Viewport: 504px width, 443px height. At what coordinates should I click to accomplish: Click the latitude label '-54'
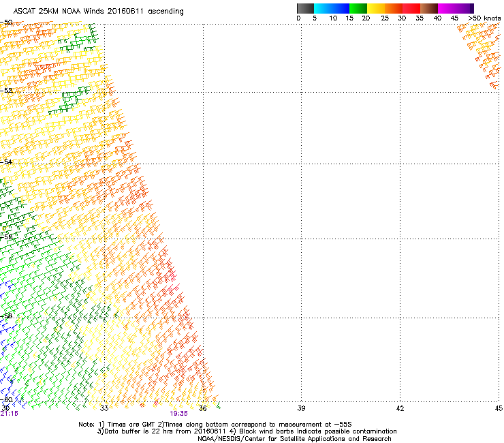point(6,162)
